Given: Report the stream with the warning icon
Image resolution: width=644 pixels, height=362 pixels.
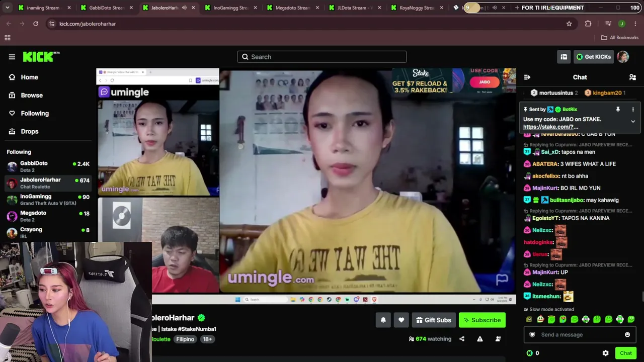Looking at the screenshot, I should pyautogui.click(x=480, y=339).
